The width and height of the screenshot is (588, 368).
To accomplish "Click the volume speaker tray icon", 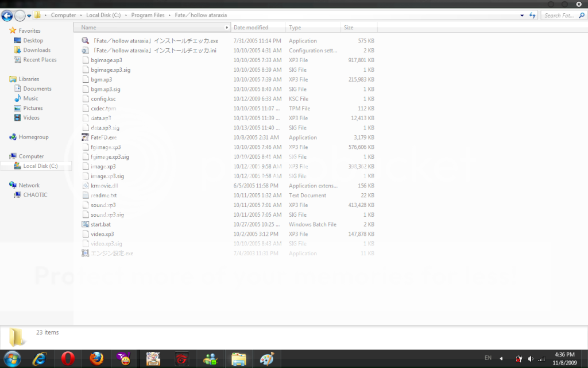I will (531, 359).
